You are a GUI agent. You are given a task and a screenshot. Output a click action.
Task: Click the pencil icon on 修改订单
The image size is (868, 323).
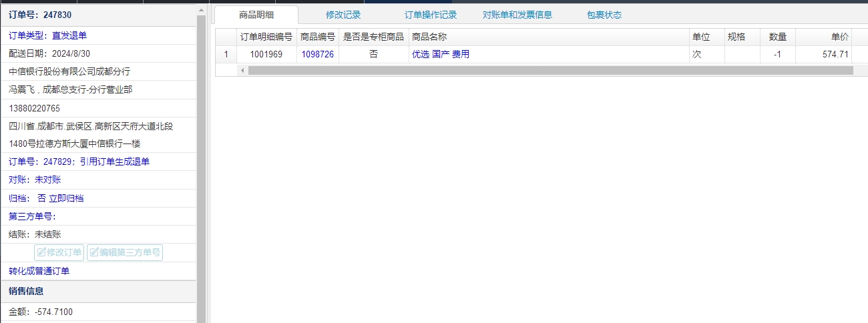tap(41, 252)
